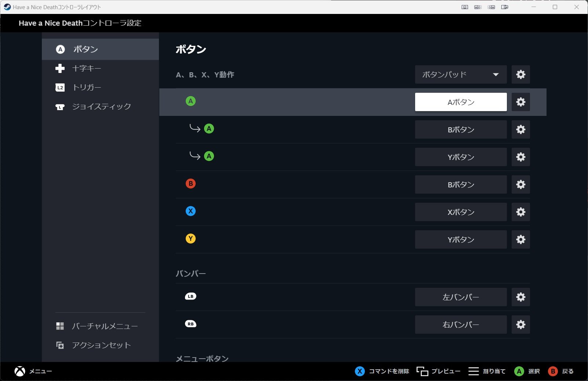Click the red B button glyph in list
Image resolution: width=588 pixels, height=381 pixels.
pos(190,184)
